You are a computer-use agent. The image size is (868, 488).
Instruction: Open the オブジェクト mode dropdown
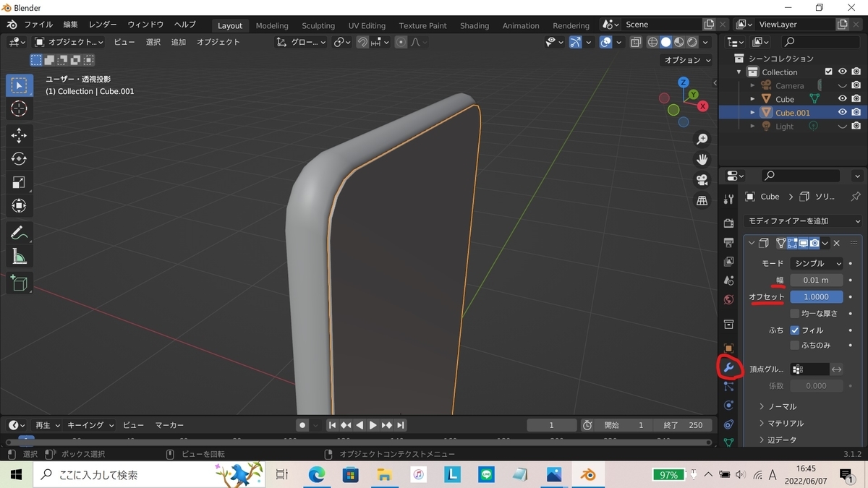click(69, 42)
